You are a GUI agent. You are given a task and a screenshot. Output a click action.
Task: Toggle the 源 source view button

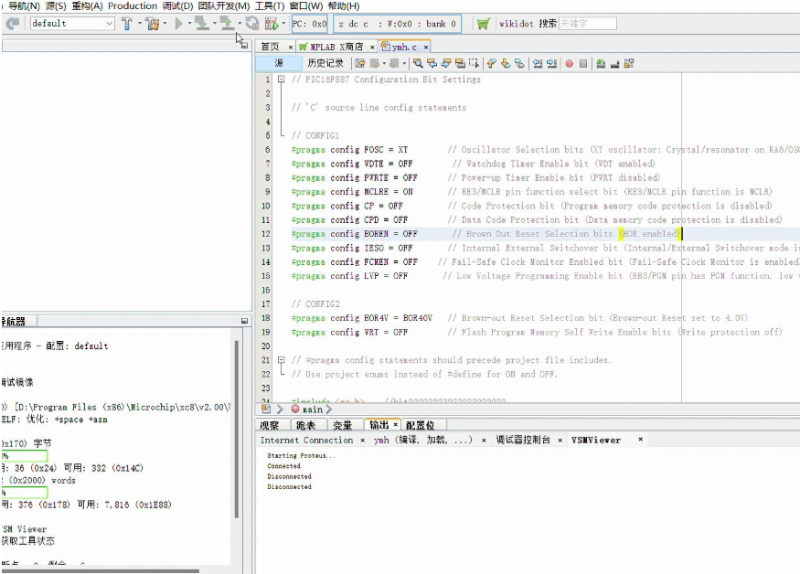[x=279, y=63]
